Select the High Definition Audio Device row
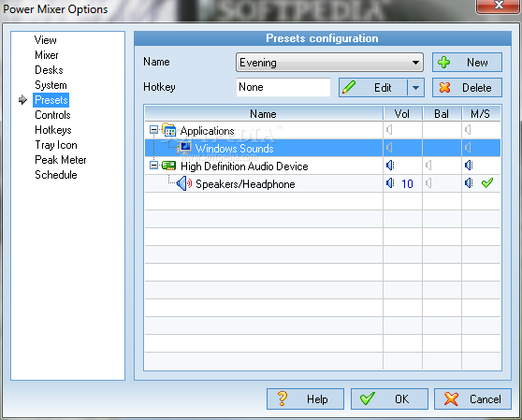The image size is (522, 420). (x=323, y=166)
